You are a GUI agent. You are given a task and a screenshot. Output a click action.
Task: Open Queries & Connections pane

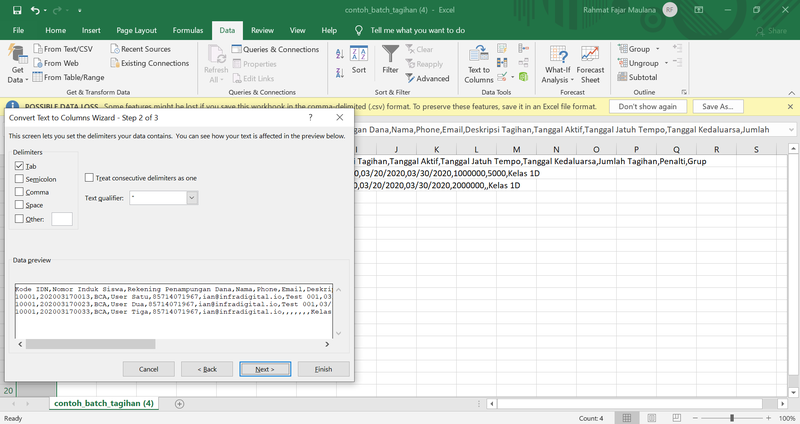(276, 49)
